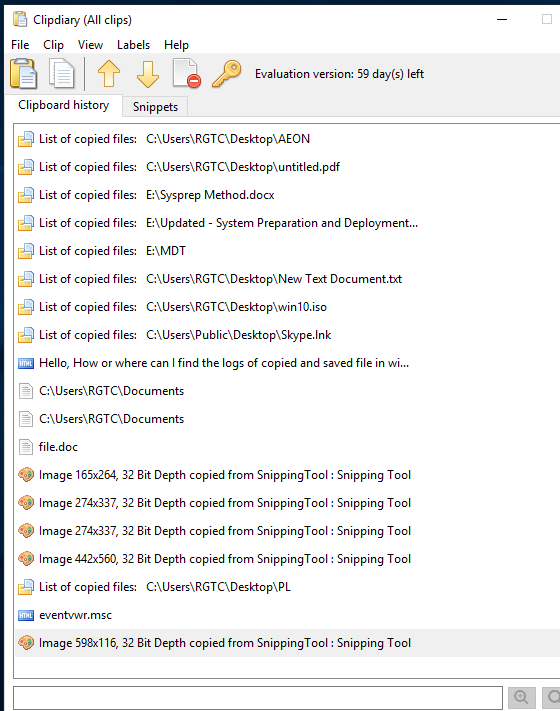This screenshot has width=560, height=711.
Task: Click inside the search text field
Action: pyautogui.click(x=258, y=697)
